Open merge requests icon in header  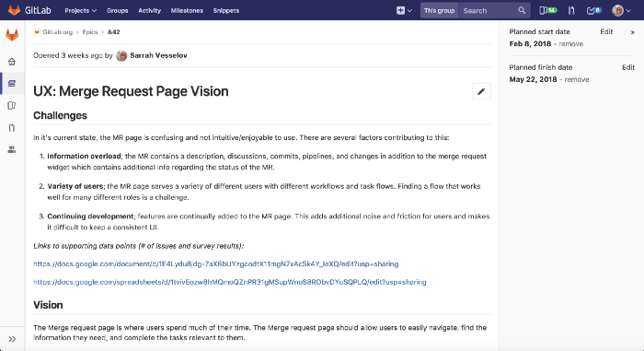pos(571,11)
